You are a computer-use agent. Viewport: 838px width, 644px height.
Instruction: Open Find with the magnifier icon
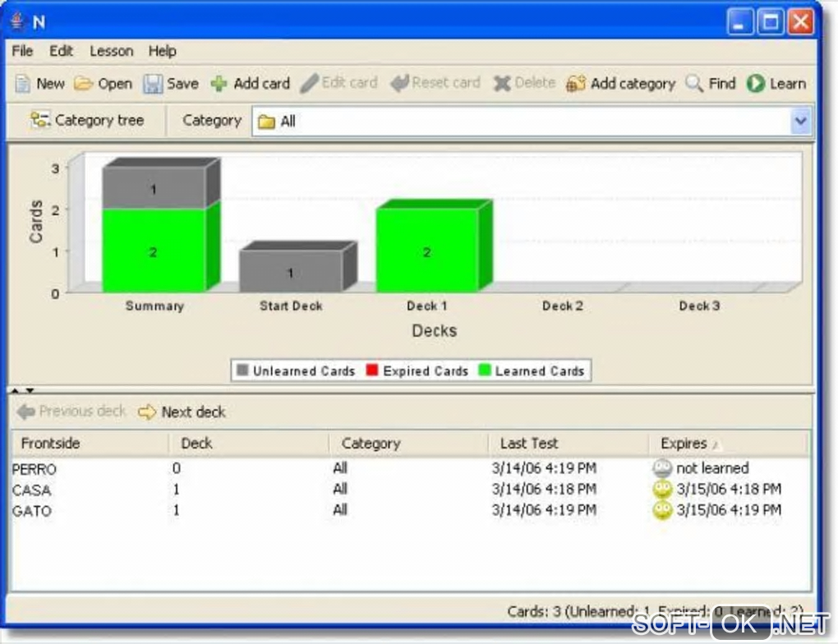click(694, 83)
